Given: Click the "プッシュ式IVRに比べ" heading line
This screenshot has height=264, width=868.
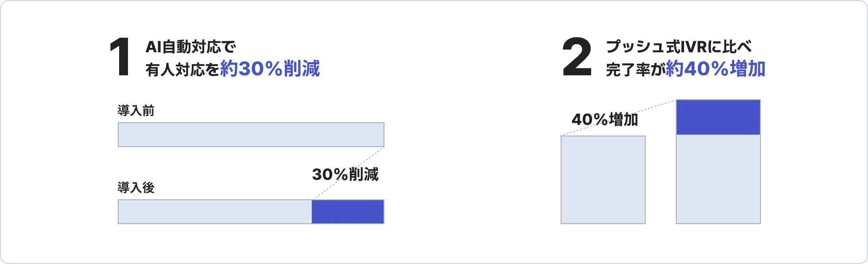Looking at the screenshot, I should (x=678, y=47).
